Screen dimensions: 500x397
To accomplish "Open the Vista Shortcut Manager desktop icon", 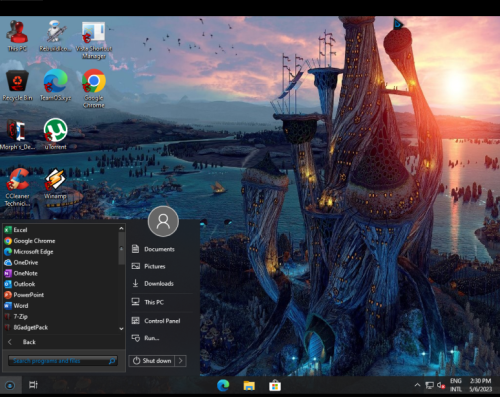I will click(x=94, y=40).
